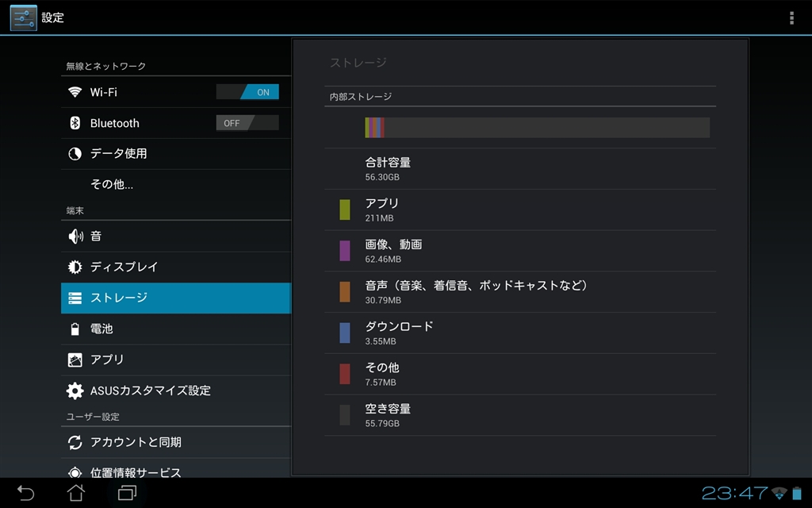Open ASUSカスタマイズ設定

176,391
